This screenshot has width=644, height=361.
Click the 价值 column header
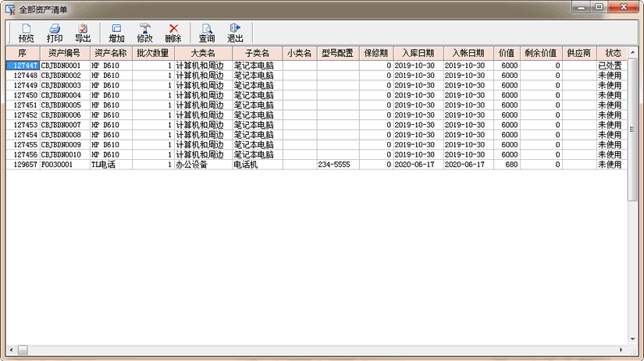coord(507,53)
